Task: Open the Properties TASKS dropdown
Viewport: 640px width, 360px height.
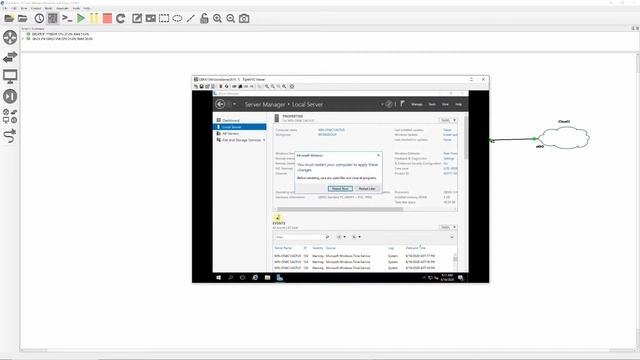Action: [448, 120]
